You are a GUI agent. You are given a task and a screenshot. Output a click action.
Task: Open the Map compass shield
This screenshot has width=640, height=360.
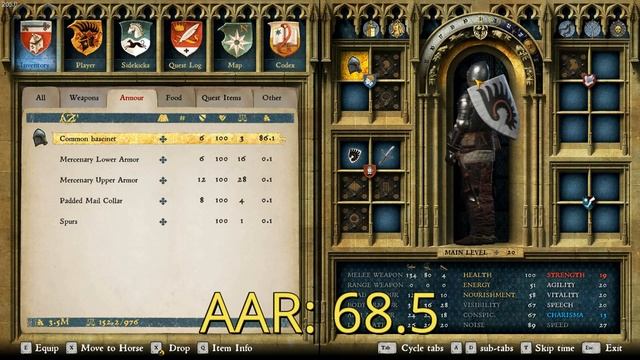pos(235,39)
